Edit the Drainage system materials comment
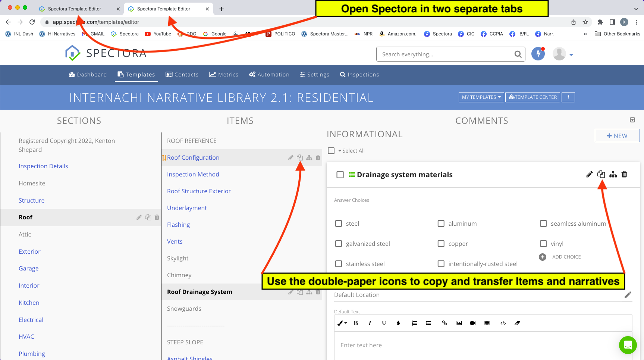 click(589, 174)
